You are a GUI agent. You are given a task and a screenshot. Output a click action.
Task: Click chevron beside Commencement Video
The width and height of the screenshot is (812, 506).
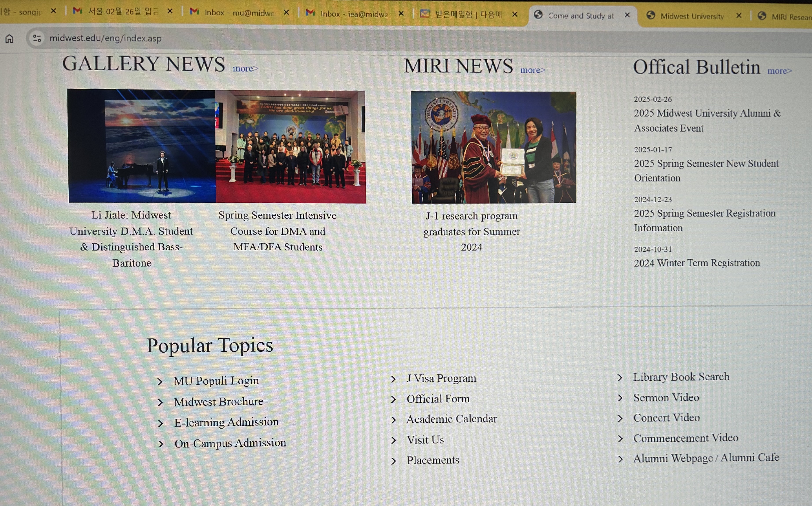click(x=620, y=439)
